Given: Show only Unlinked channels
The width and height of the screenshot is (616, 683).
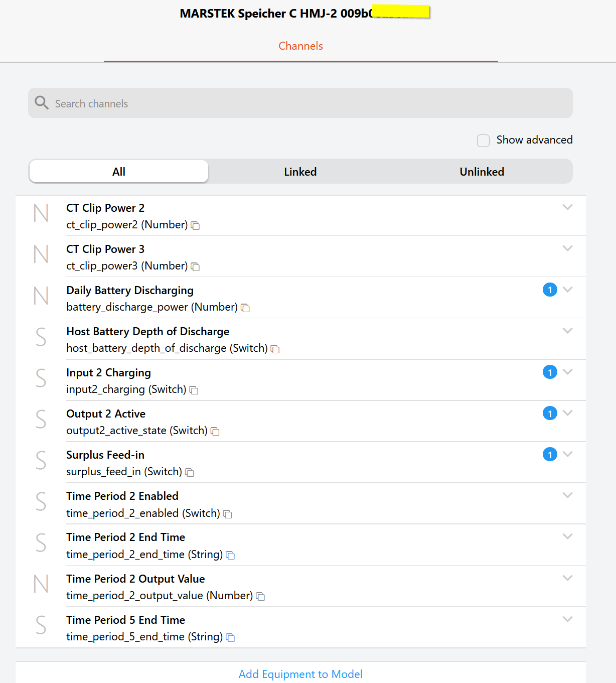Looking at the screenshot, I should [x=482, y=172].
